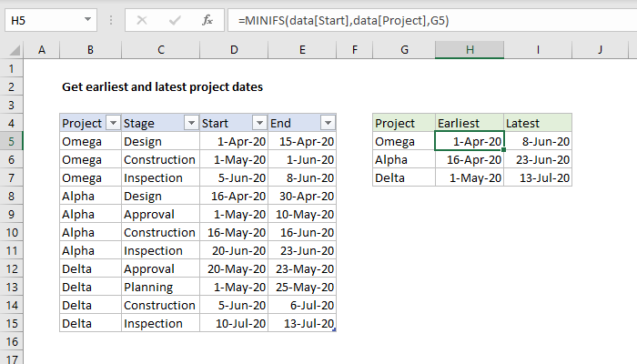Open Insert Function fx dialog
Screen dimensions: 637x364
(207, 20)
